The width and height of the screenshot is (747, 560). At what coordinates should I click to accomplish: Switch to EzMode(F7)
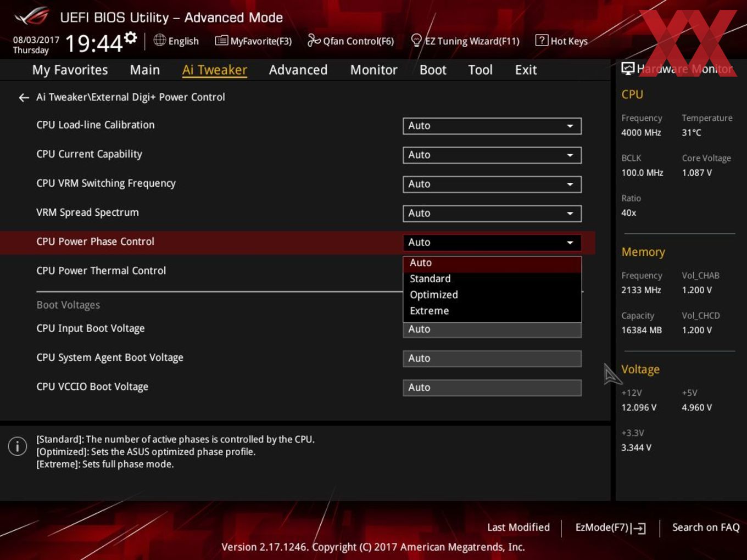(610, 528)
